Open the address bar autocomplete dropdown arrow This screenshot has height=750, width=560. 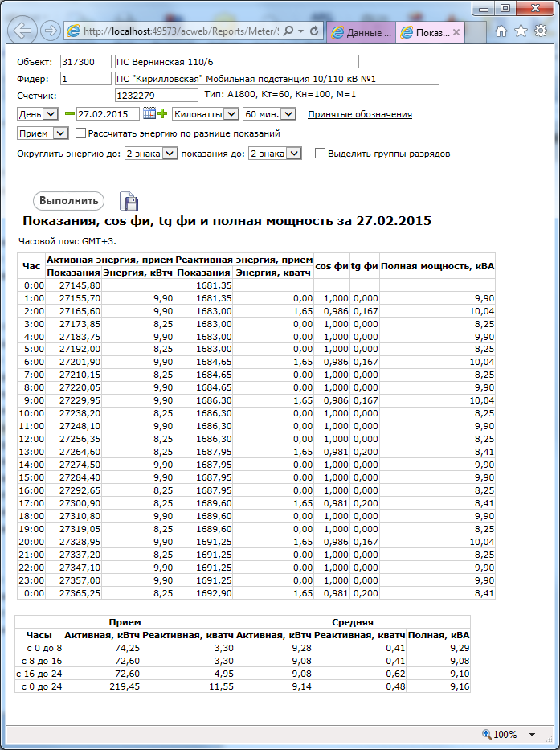tap(300, 31)
